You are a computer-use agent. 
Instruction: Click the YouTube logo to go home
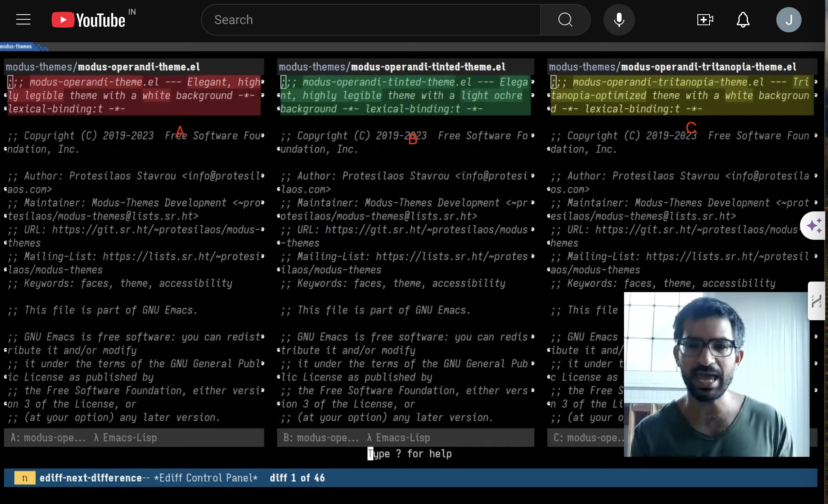coord(89,20)
